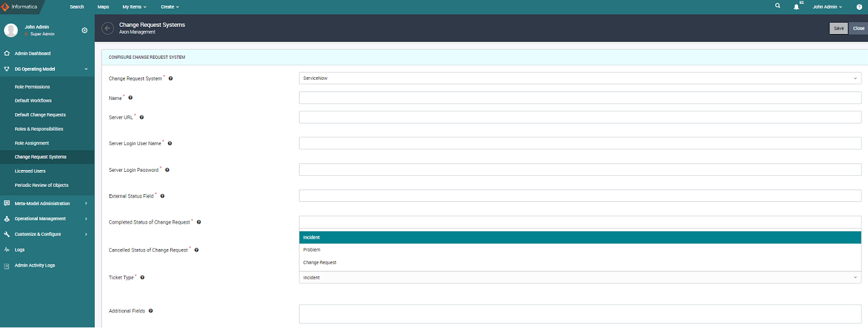Viewport: 868px width, 332px height.
Task: Go to Search in the top navigation
Action: pos(77,7)
